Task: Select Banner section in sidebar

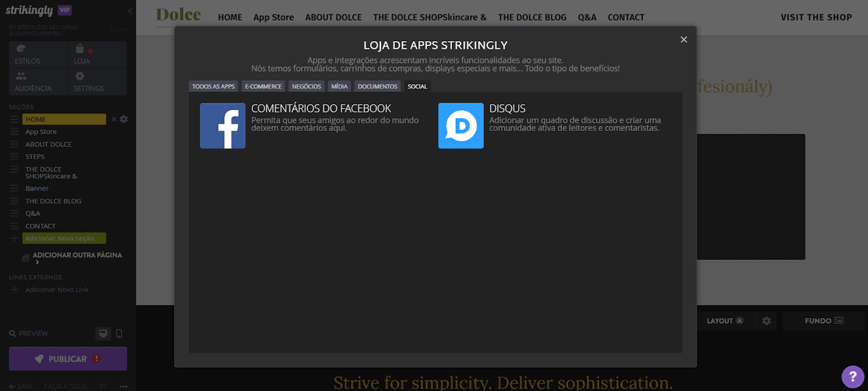Action: click(x=37, y=188)
